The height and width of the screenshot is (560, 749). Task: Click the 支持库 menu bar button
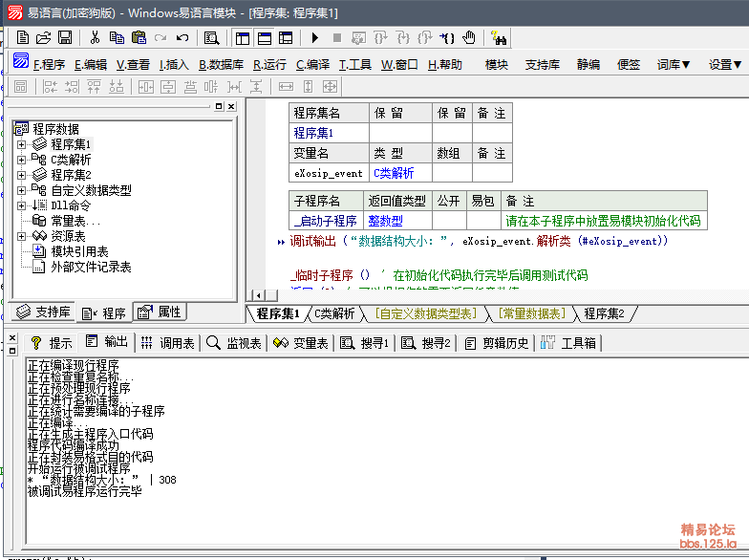[543, 65]
